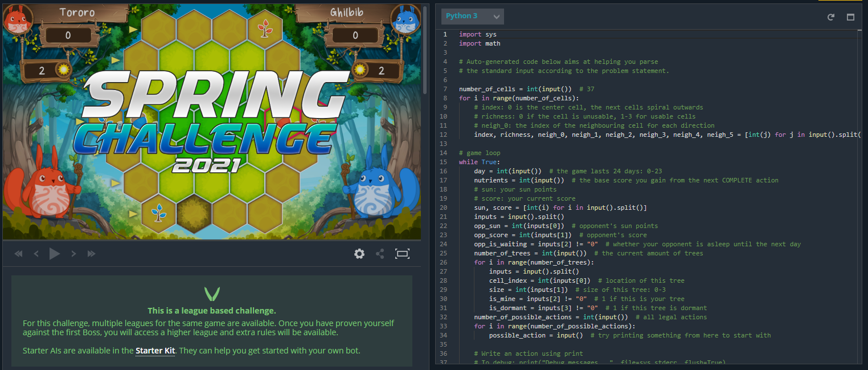Viewport: 868px width, 370px height.
Task: Step back one frame
Action: 36,254
